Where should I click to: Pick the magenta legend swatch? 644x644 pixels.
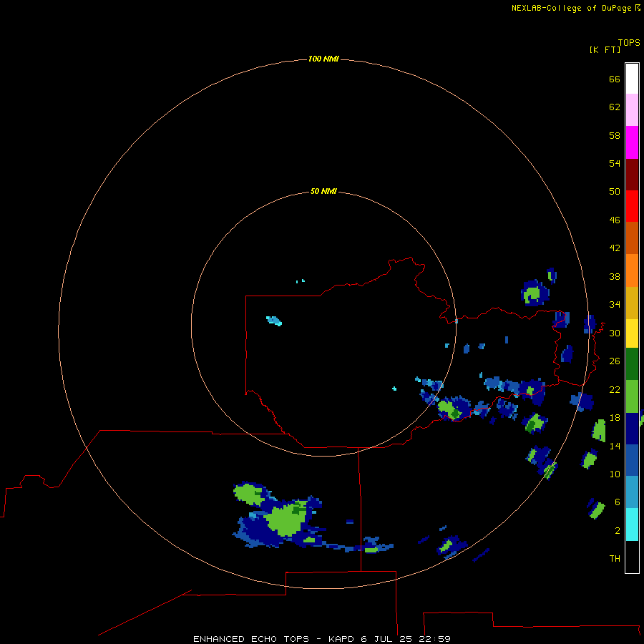(x=632, y=142)
